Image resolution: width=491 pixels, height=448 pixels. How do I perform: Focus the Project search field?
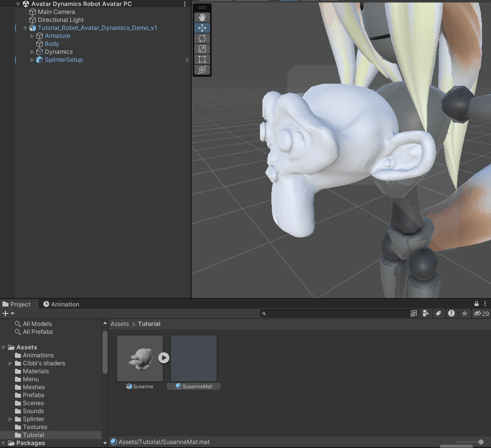[335, 313]
